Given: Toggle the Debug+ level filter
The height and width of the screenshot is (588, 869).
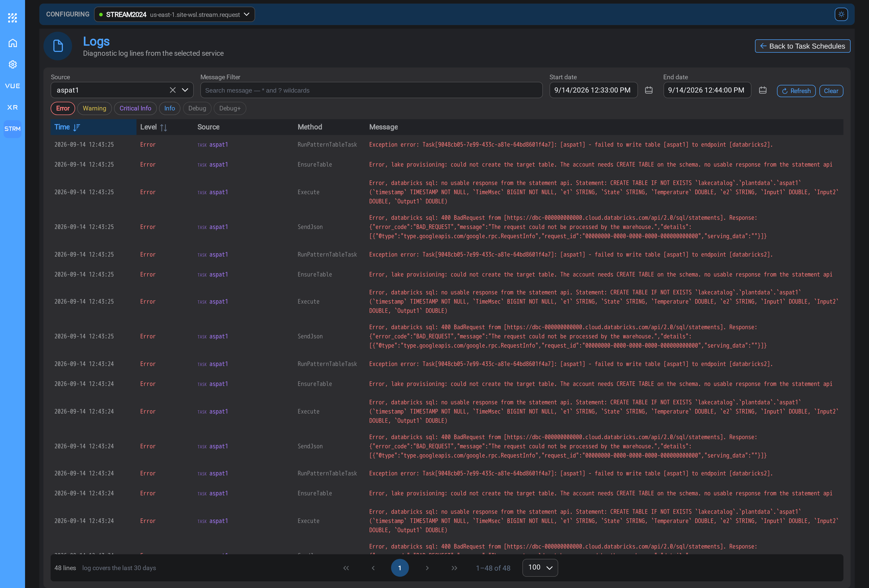Looking at the screenshot, I should point(230,108).
